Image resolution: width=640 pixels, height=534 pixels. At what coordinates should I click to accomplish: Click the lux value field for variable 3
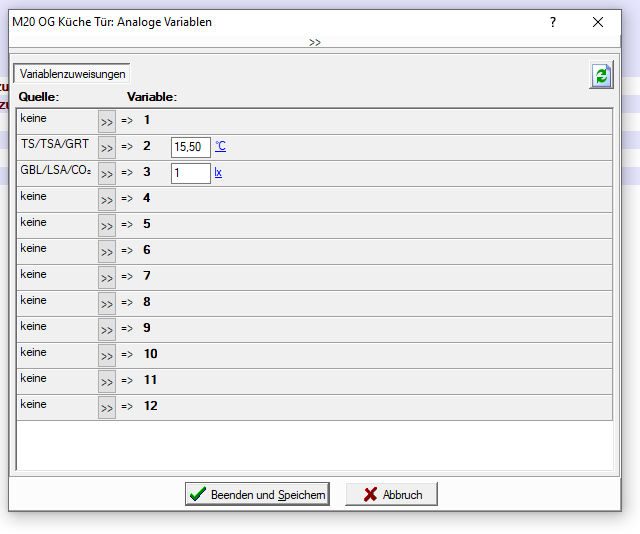pyautogui.click(x=190, y=173)
